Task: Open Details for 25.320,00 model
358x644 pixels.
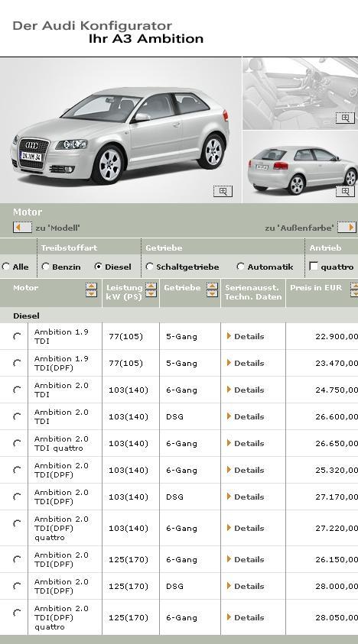Action: 246,470
